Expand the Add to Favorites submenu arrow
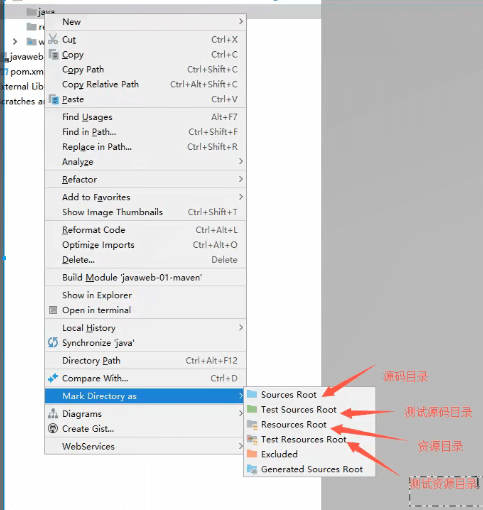 [241, 197]
